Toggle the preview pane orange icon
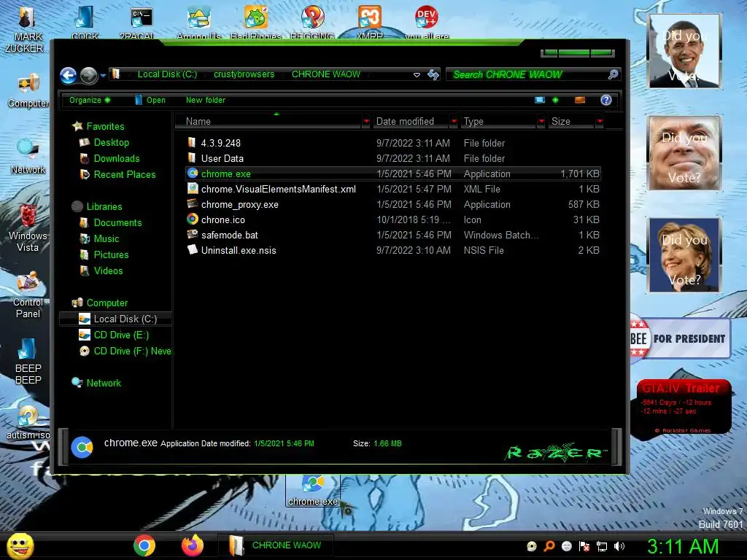Screen dimensions: 747x560 [580, 100]
